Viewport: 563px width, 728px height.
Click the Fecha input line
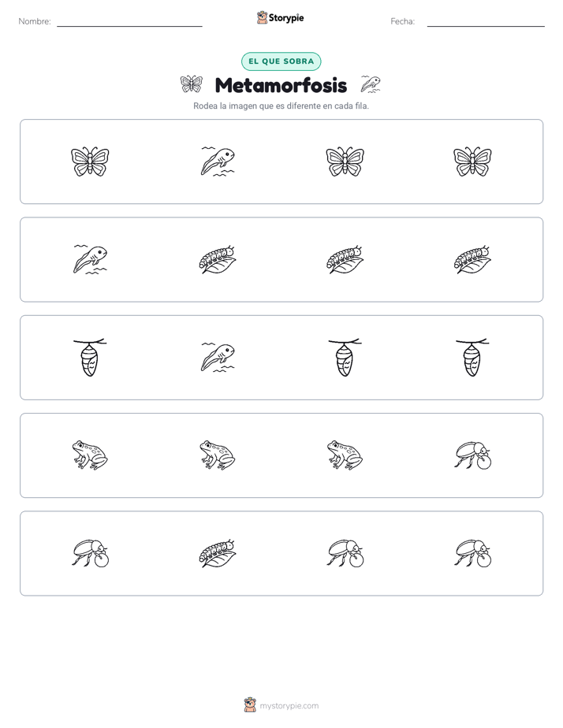pos(486,22)
